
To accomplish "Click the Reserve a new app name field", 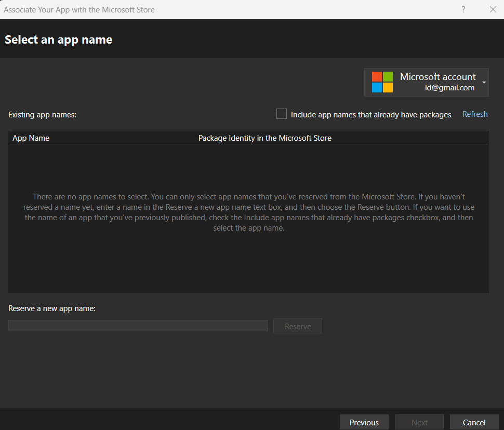I will point(138,325).
